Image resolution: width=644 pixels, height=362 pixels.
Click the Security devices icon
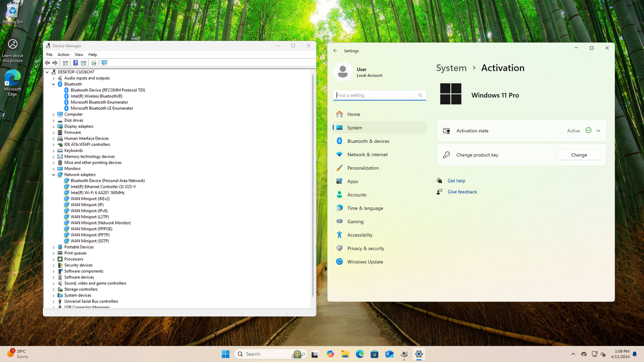tap(60, 265)
